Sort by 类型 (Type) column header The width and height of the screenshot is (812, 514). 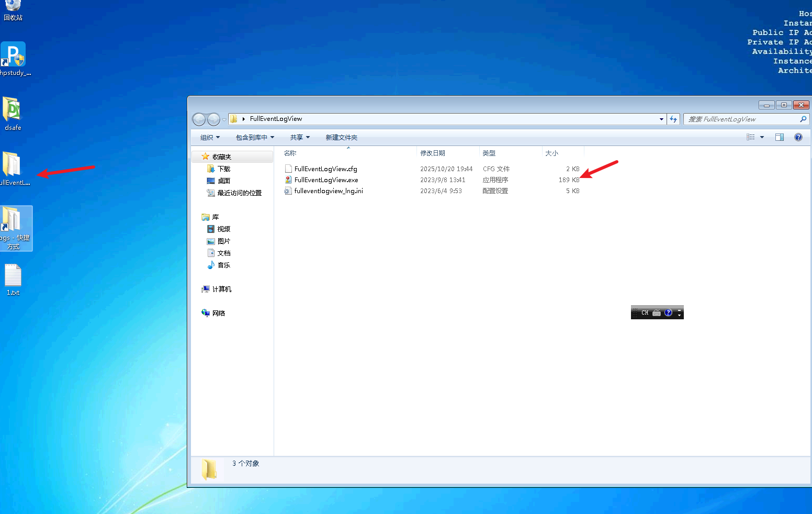[x=511, y=153]
